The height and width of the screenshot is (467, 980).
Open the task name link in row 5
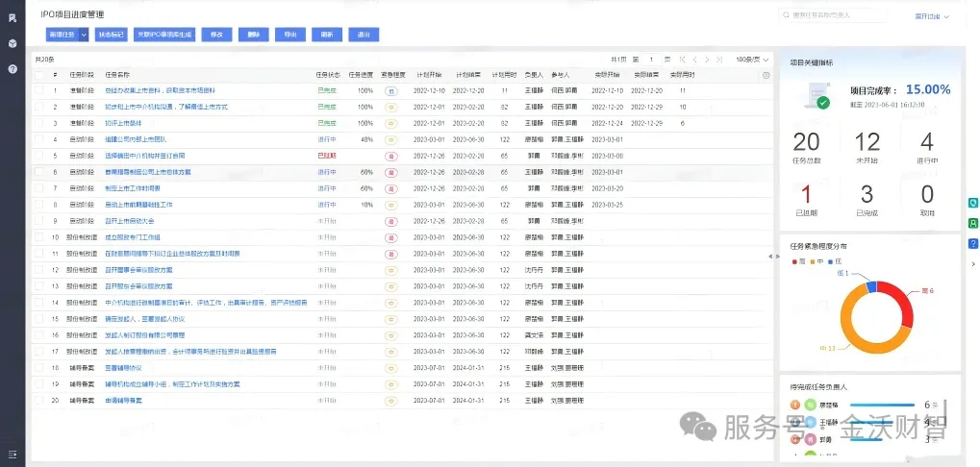(145, 156)
